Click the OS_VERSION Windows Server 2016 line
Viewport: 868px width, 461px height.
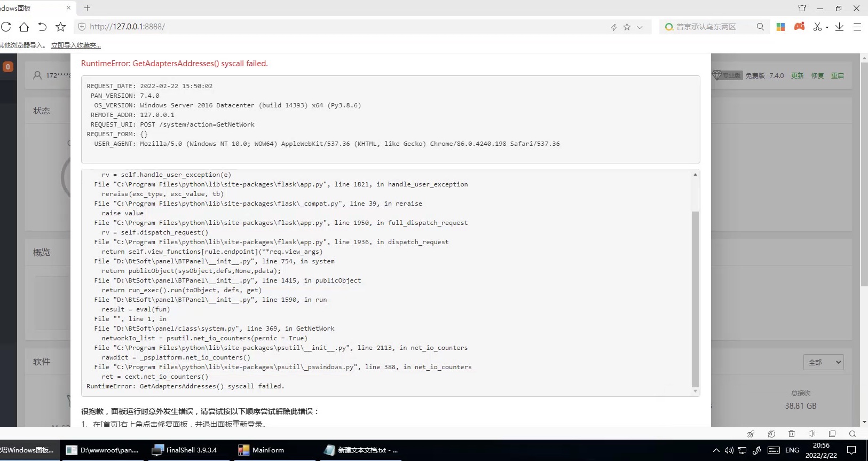[x=227, y=105]
